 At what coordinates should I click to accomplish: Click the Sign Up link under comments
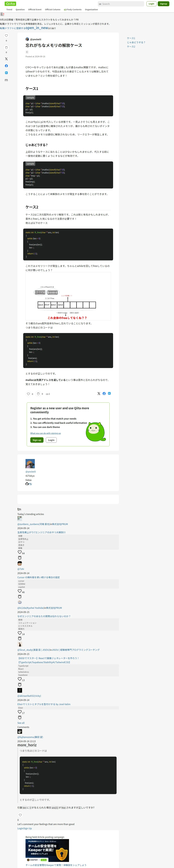click(28, 828)
